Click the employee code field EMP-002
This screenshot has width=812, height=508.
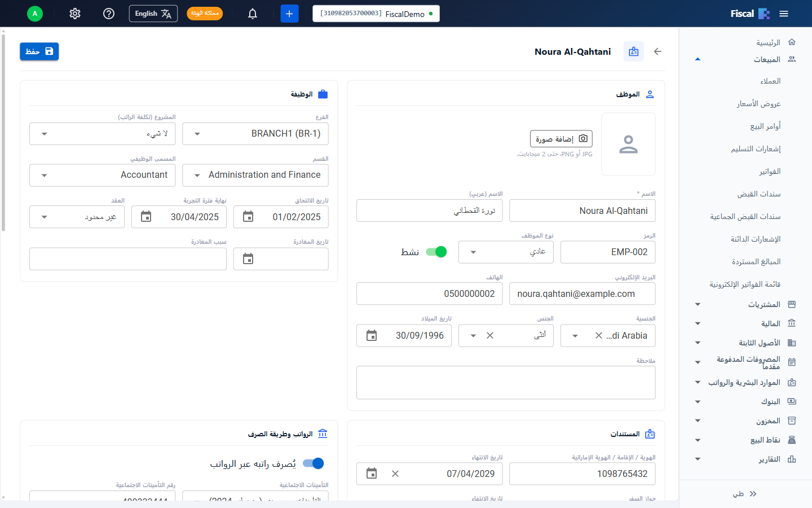[x=608, y=252]
